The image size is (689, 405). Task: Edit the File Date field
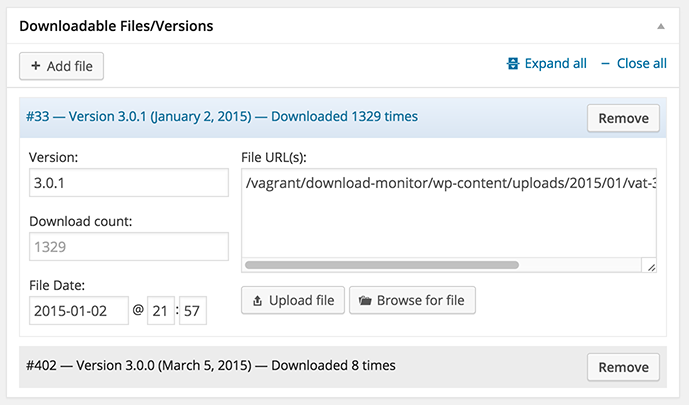point(79,310)
